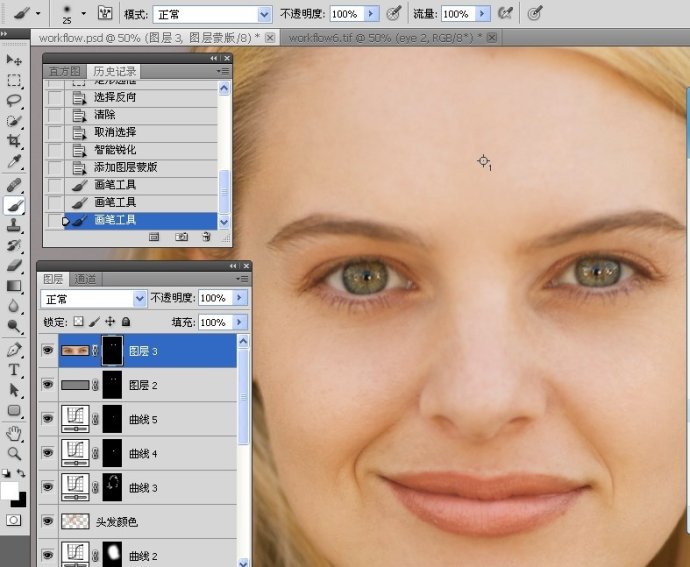Toggle visibility of 曲线 4 layer
Viewport: 690px width, 567px height.
point(48,453)
